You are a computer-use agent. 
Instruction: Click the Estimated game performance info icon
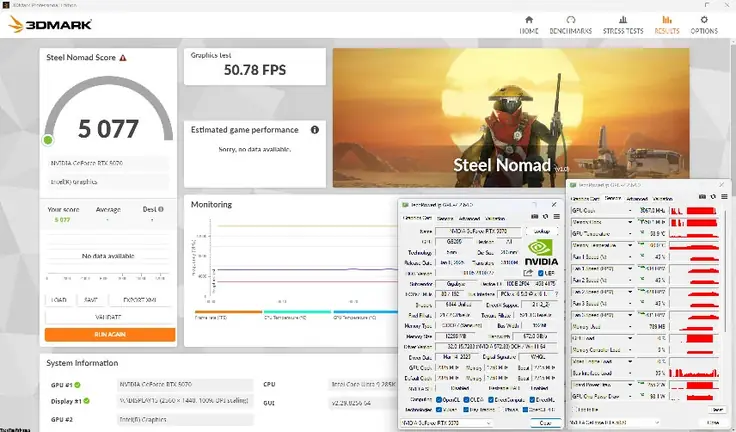pyautogui.click(x=315, y=130)
